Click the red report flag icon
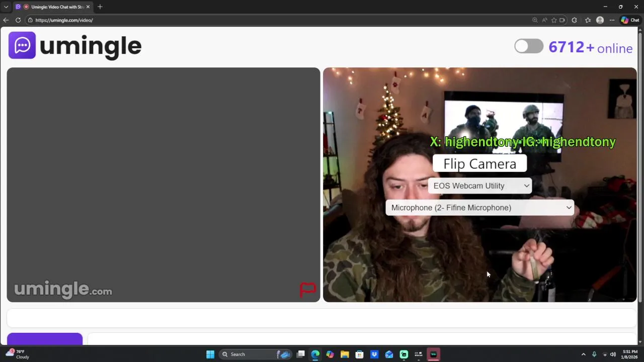Viewport: 644px width, 362px height. [x=307, y=290]
